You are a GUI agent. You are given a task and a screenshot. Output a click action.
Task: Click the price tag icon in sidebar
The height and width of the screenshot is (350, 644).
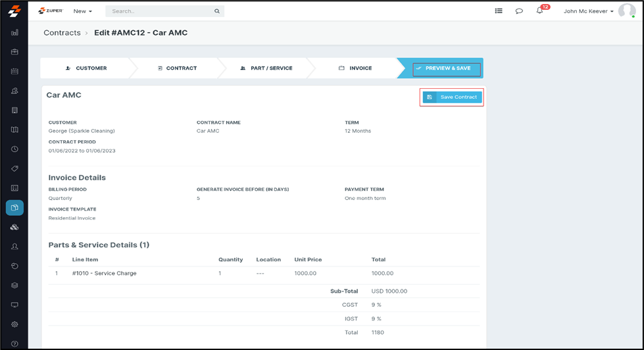14,168
